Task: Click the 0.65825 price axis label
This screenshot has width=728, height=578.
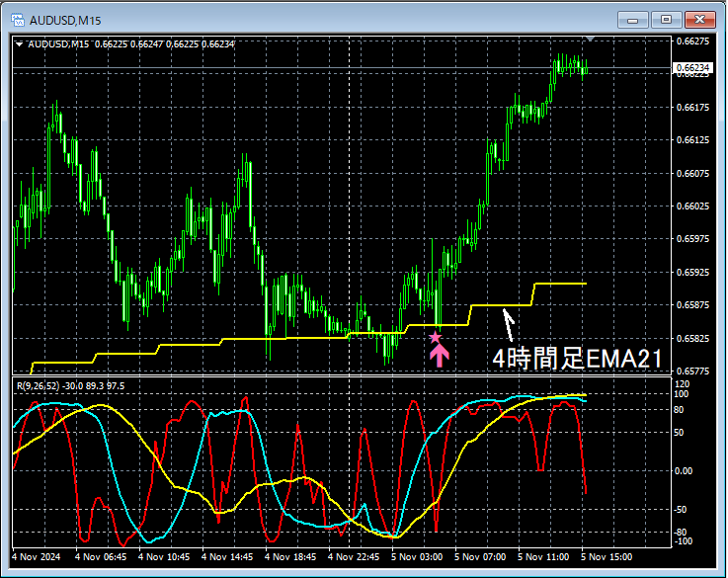Action: [692, 338]
